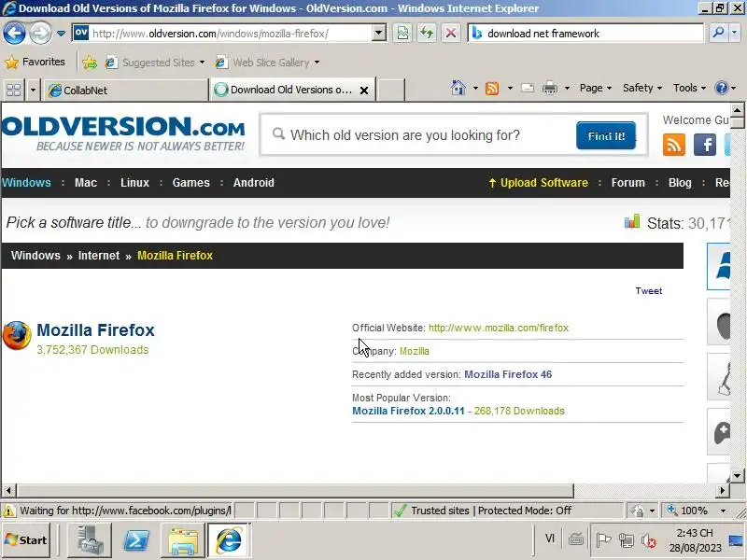Click the address bar URL field
747x560 pixels.
[x=221, y=34]
